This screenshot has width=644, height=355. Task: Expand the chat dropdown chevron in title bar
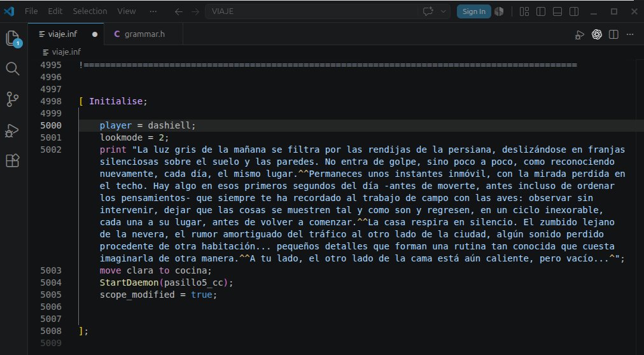pos(443,11)
